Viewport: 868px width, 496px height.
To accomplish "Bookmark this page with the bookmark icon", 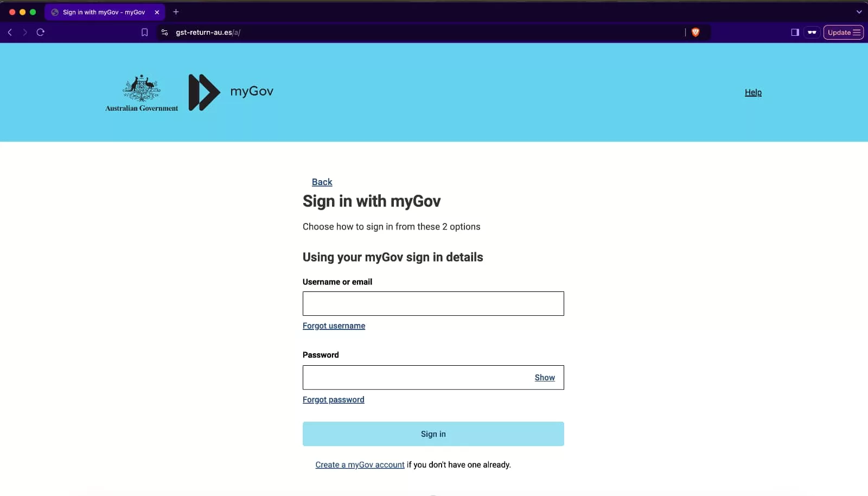I will 144,33.
